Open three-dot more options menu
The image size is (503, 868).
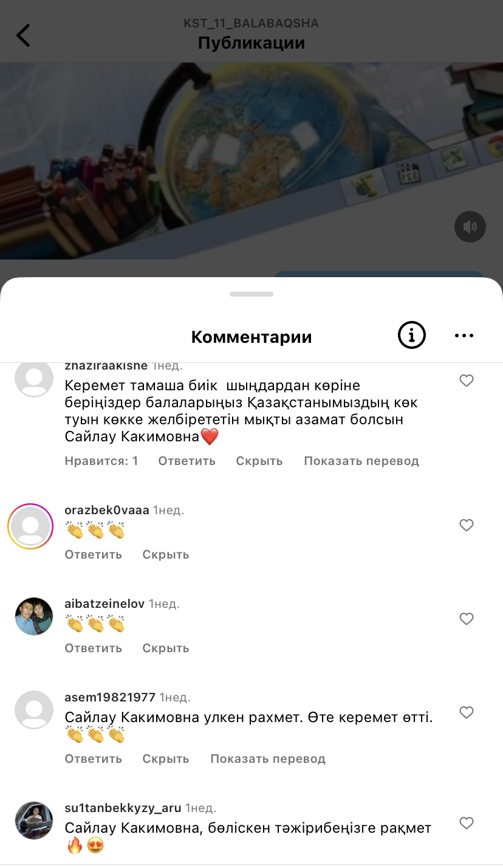tap(464, 336)
